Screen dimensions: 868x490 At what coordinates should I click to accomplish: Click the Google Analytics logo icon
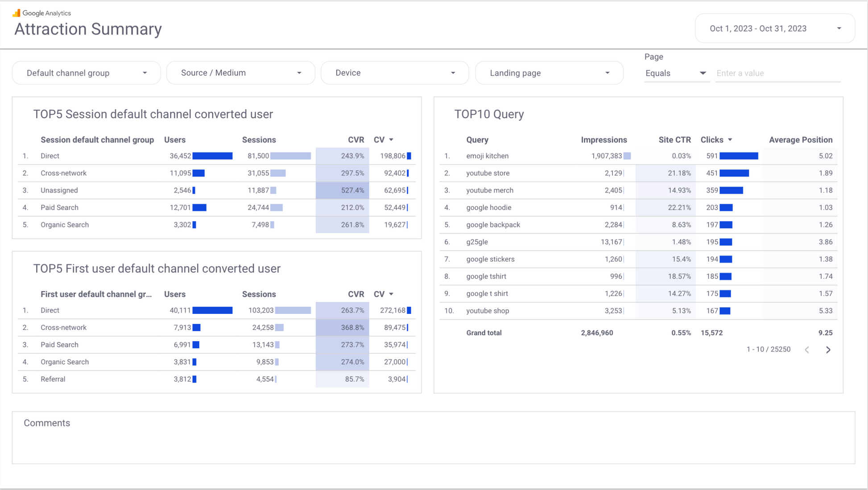(17, 13)
